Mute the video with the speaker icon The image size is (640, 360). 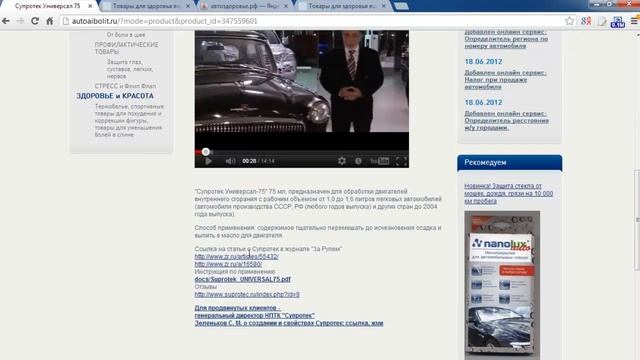[x=230, y=161]
